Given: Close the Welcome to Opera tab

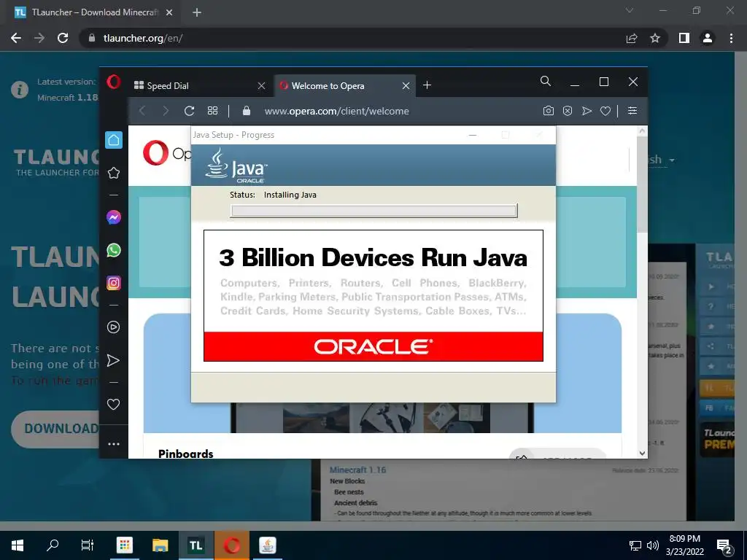Looking at the screenshot, I should (406, 86).
